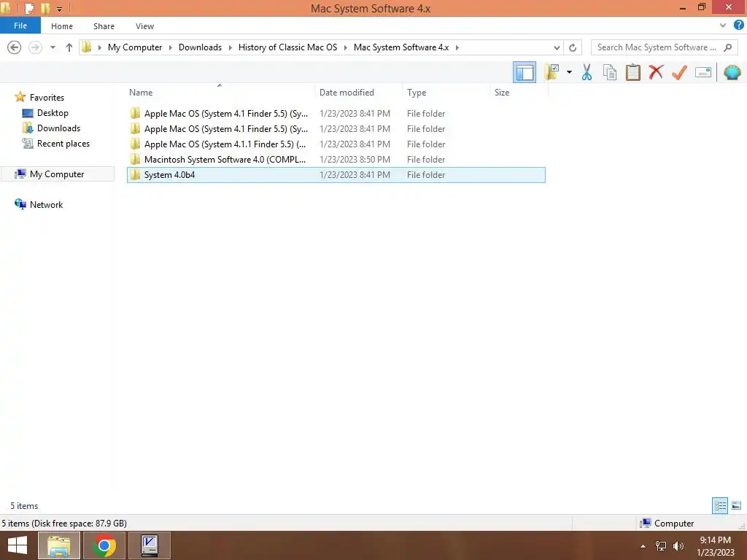Viewport: 747px width, 560px height.
Task: Select Macintosh System Software 4.0 (COMPL... folder
Action: click(x=336, y=160)
